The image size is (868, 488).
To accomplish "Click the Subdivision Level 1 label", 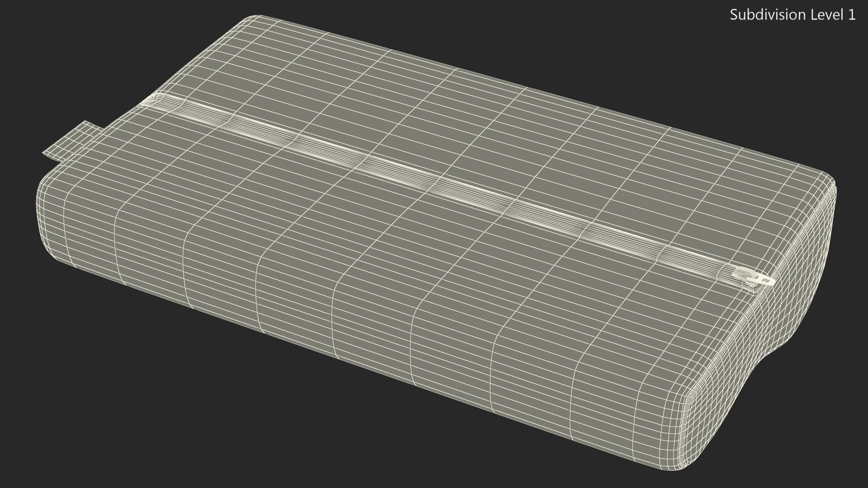I will pyautogui.click(x=793, y=15).
